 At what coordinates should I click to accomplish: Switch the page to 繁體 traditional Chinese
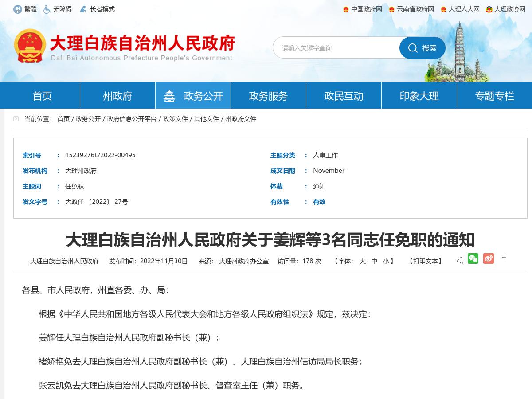[x=25, y=8]
